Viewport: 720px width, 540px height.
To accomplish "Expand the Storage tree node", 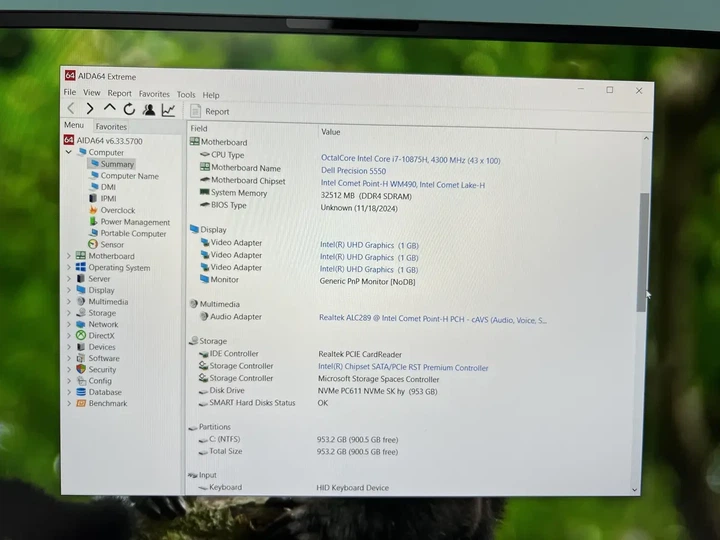I will [69, 313].
